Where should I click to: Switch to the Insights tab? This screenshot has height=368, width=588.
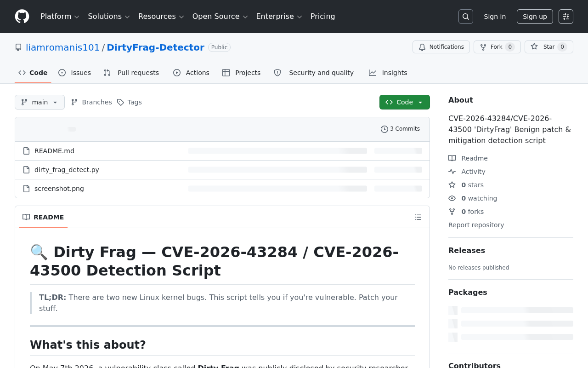point(388,73)
